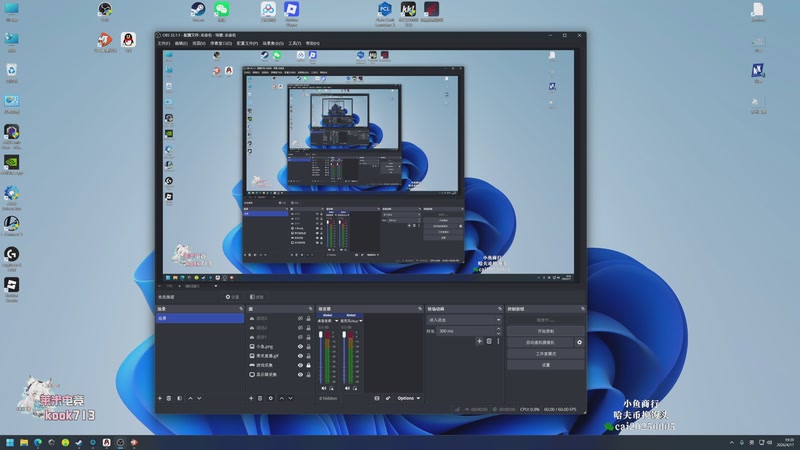Open Windows Start button on taskbar
Image resolution: width=800 pixels, height=450 pixels.
pos(10,443)
